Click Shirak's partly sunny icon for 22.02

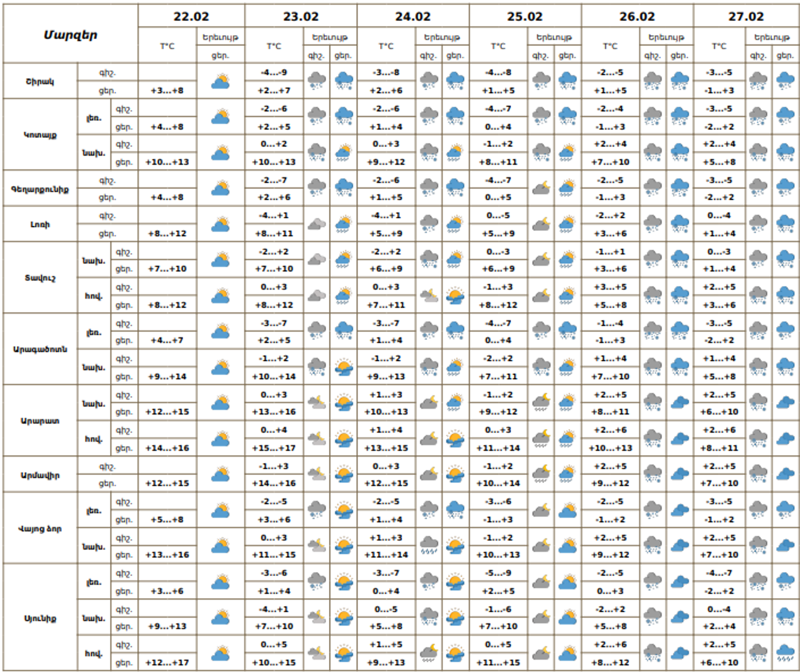pyautogui.click(x=220, y=81)
